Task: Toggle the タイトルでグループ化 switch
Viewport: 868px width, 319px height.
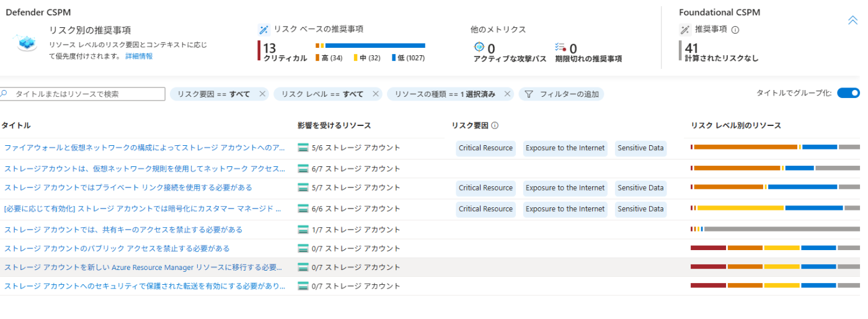Action: point(848,93)
